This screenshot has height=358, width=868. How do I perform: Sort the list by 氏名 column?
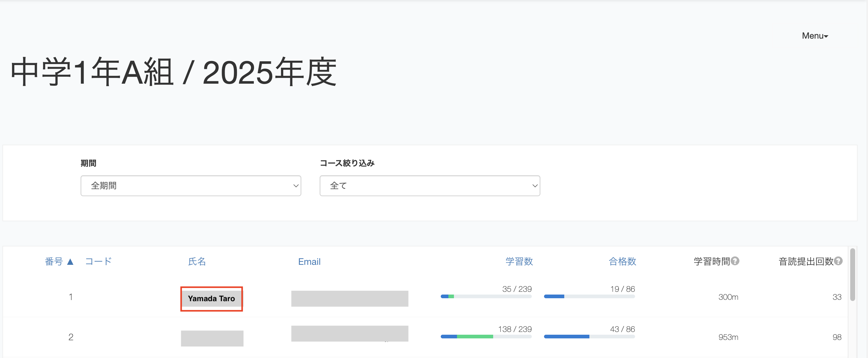pyautogui.click(x=197, y=261)
